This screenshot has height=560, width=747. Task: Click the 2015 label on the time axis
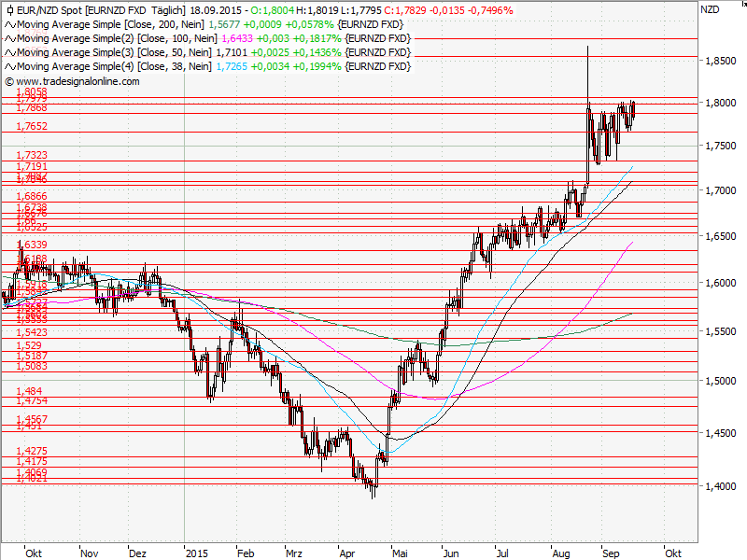click(x=196, y=553)
